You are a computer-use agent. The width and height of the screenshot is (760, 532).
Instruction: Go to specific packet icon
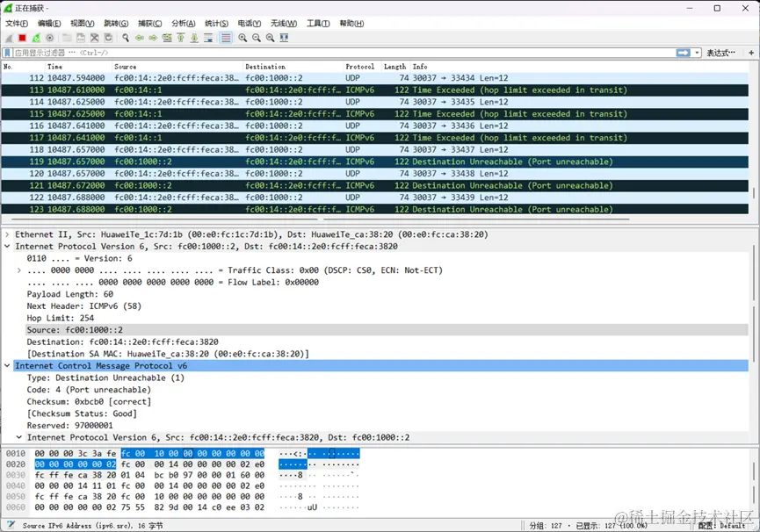[x=167, y=38]
